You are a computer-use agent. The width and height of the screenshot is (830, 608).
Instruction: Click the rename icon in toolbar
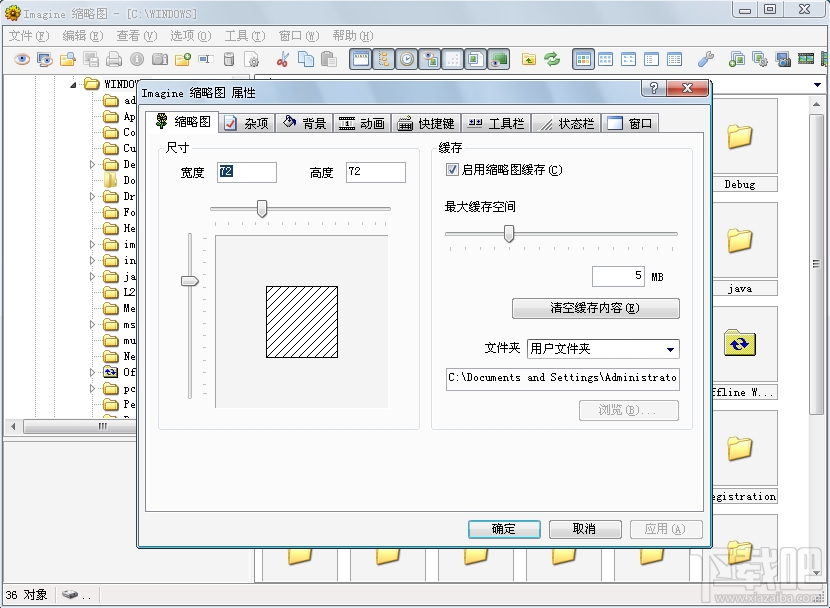205,59
